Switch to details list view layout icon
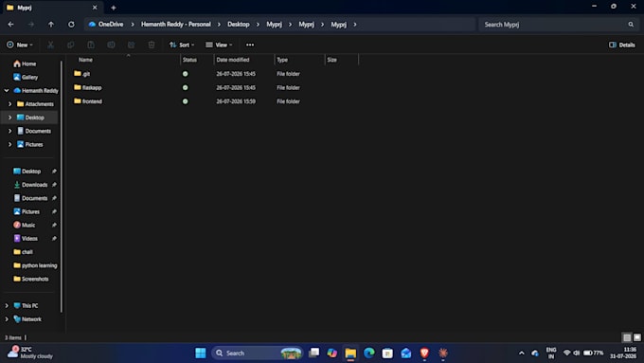Screen dimensions: 644x363 coord(627,337)
